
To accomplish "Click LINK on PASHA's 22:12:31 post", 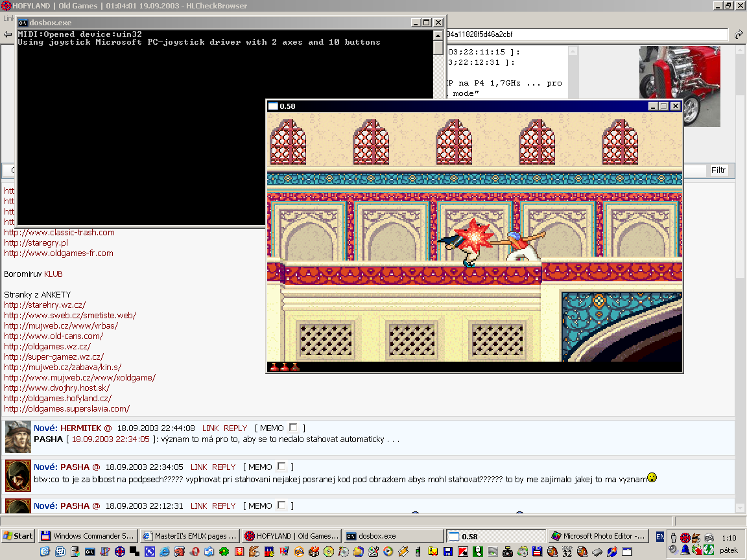I will click(198, 506).
